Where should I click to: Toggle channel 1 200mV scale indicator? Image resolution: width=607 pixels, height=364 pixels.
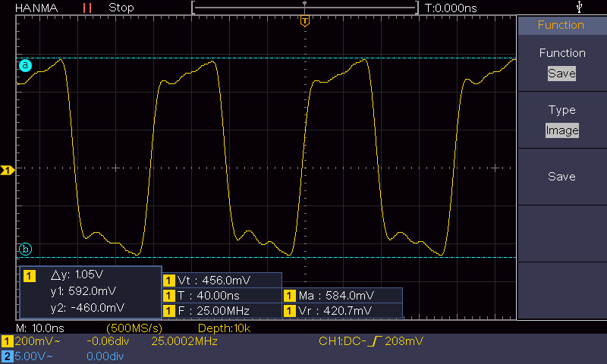(30, 342)
